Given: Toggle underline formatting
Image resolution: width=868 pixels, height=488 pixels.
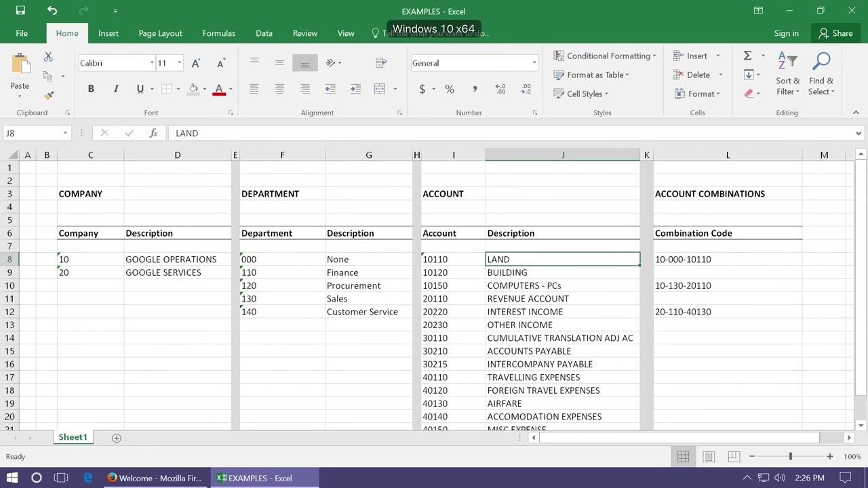Looking at the screenshot, I should 140,89.
